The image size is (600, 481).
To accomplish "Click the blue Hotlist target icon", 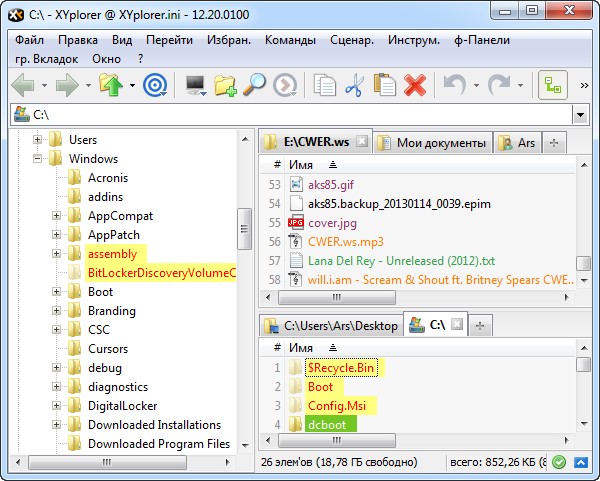I will [x=155, y=86].
